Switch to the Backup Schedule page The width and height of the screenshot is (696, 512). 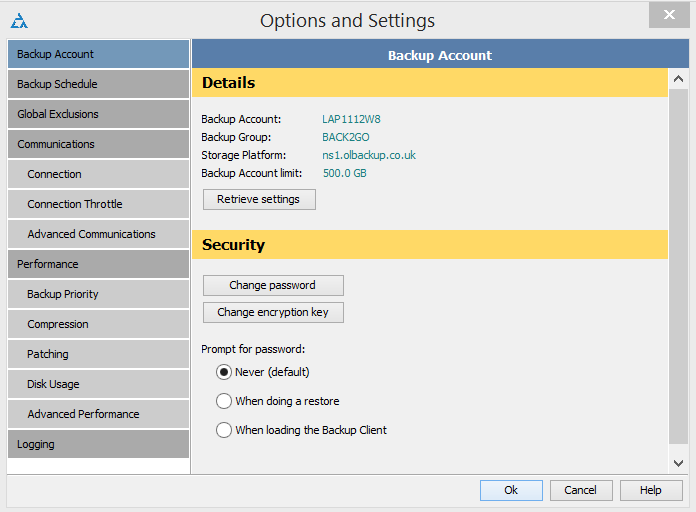tap(99, 84)
